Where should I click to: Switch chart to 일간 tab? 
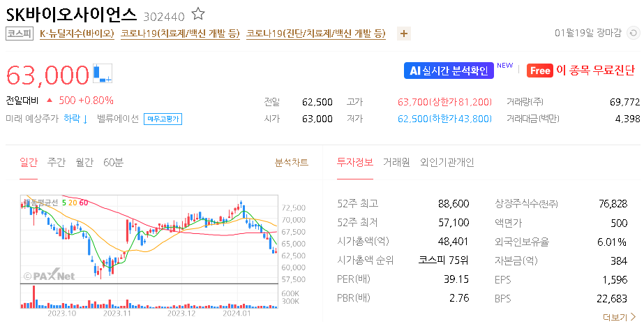pyautogui.click(x=29, y=163)
